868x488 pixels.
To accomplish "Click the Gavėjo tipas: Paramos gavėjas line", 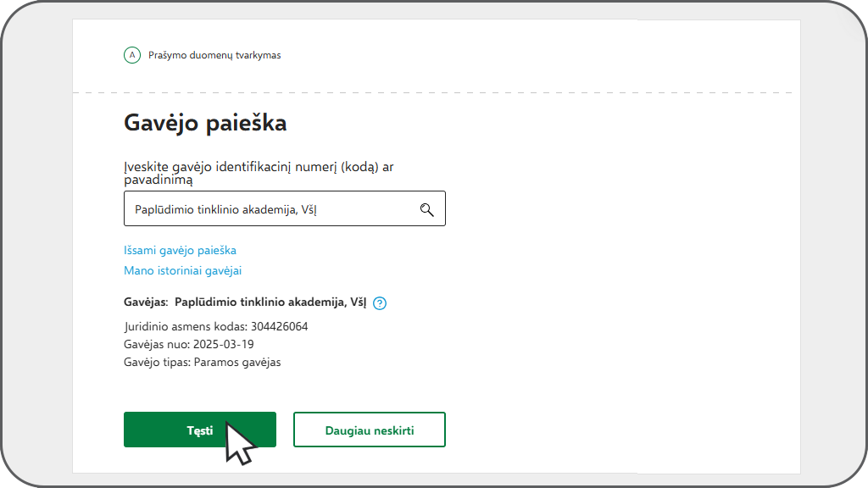I will click(x=202, y=363).
